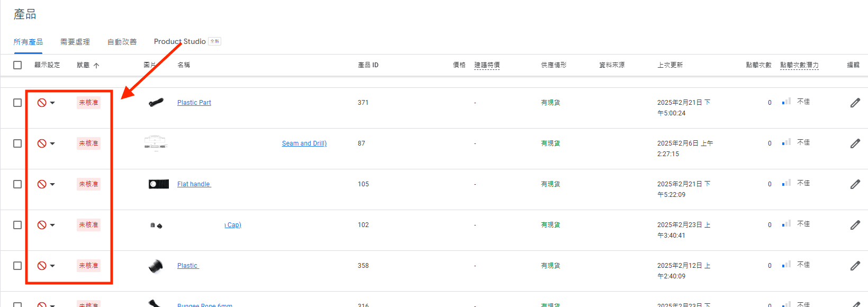Open the 自動改善 tab
Screen dimensions: 868x307
click(122, 42)
